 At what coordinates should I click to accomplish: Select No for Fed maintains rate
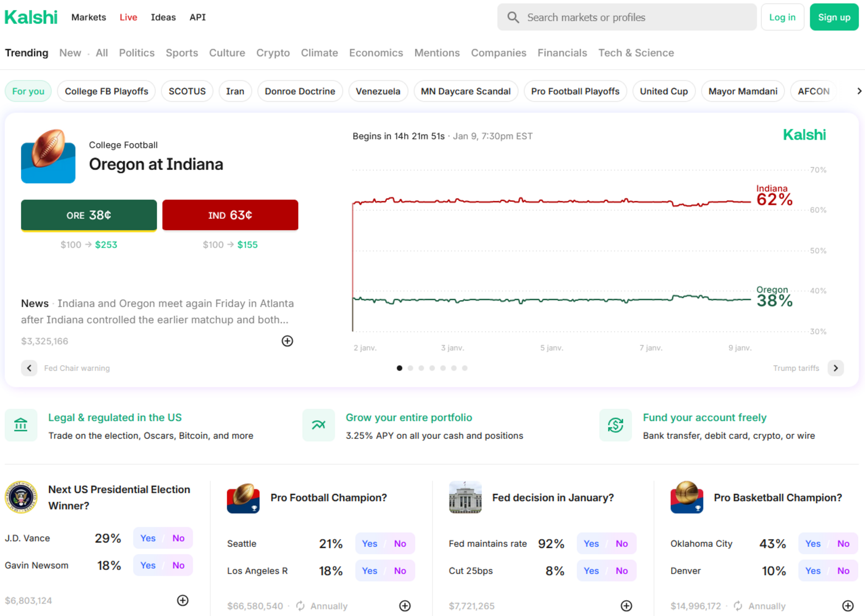click(x=621, y=544)
